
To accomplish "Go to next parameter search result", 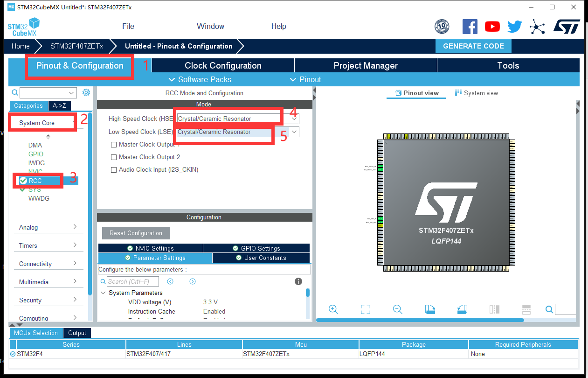I will 193,281.
